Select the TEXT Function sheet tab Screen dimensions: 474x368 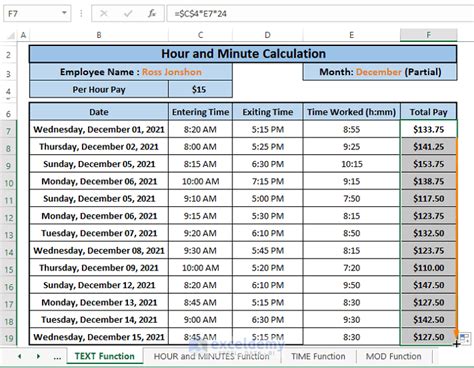(105, 356)
